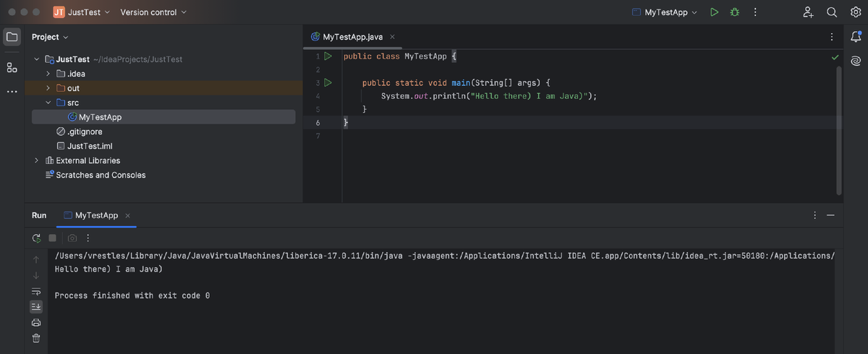Start debugging with the green bug icon
The height and width of the screenshot is (354, 868).
(x=735, y=12)
